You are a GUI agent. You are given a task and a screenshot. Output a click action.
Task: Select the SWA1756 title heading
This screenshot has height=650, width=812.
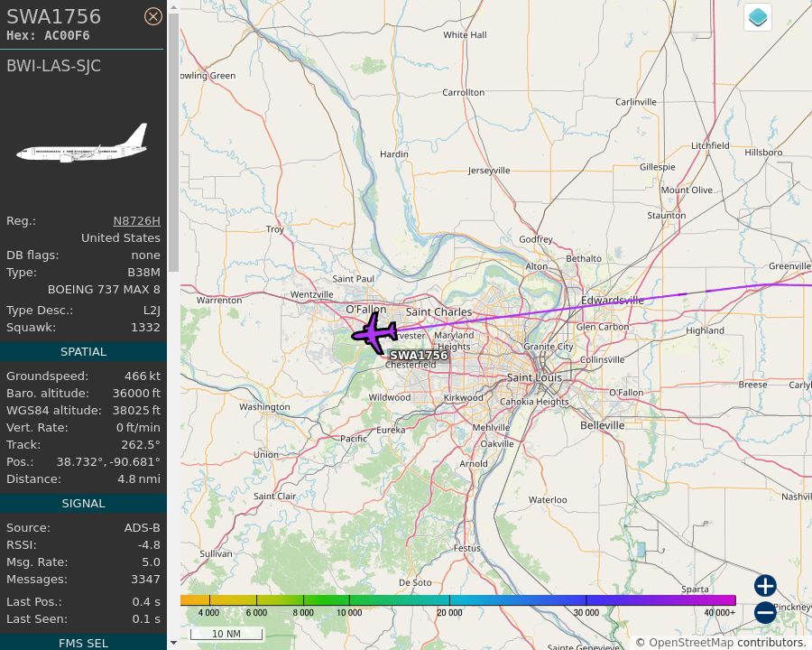(x=54, y=16)
